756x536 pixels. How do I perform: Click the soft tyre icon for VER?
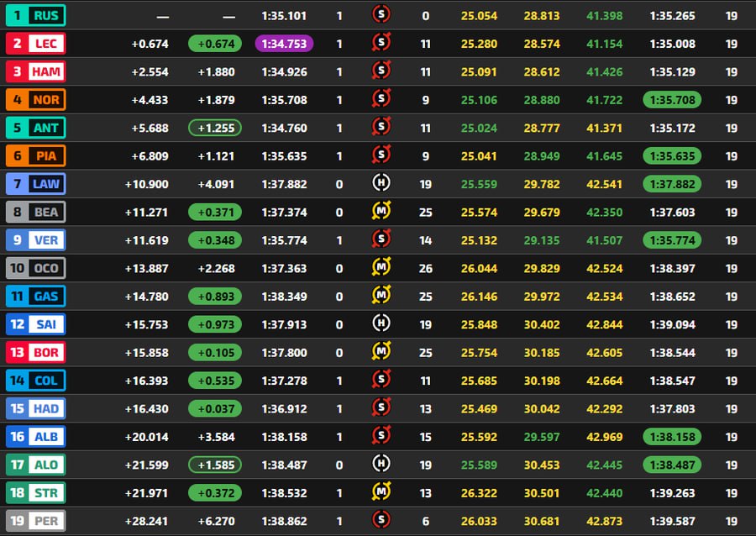click(x=381, y=239)
